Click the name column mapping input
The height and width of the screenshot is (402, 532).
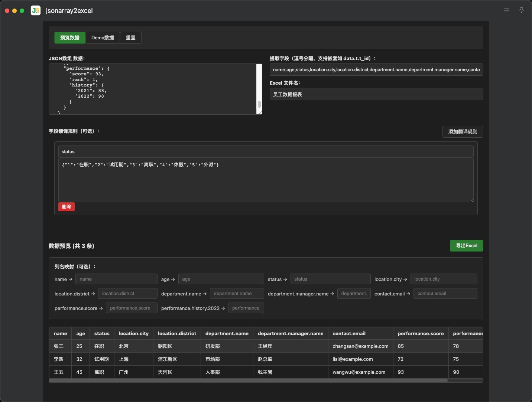coord(116,279)
